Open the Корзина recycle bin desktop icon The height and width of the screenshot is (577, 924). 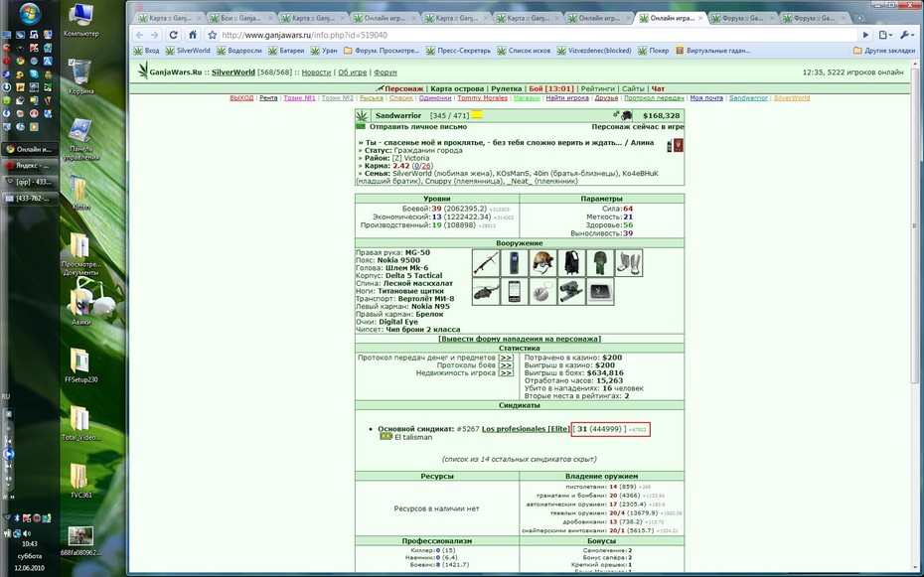[x=80, y=76]
